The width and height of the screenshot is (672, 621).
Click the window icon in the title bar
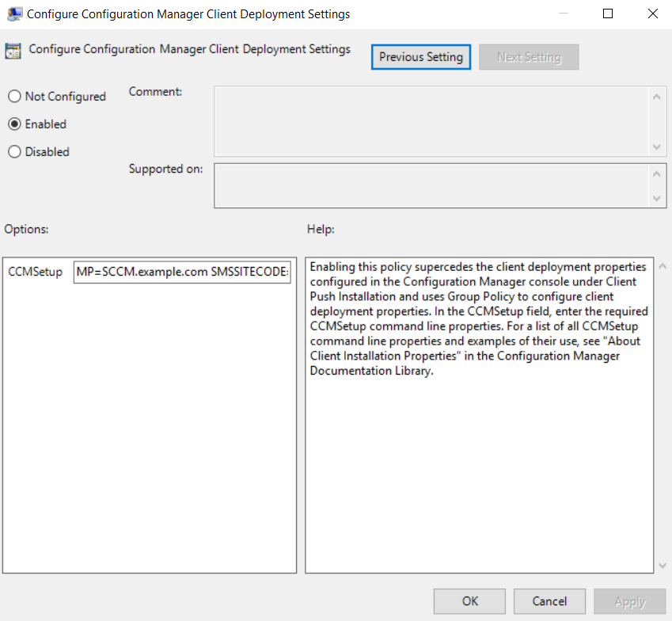(13, 13)
